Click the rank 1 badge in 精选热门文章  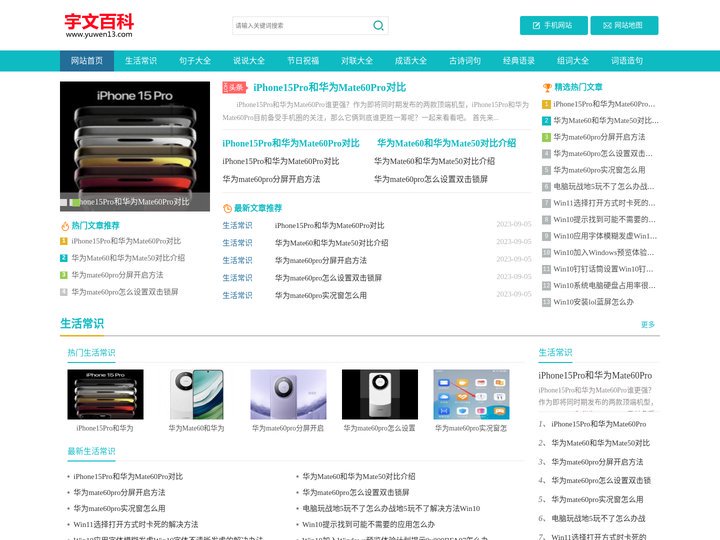click(x=546, y=104)
